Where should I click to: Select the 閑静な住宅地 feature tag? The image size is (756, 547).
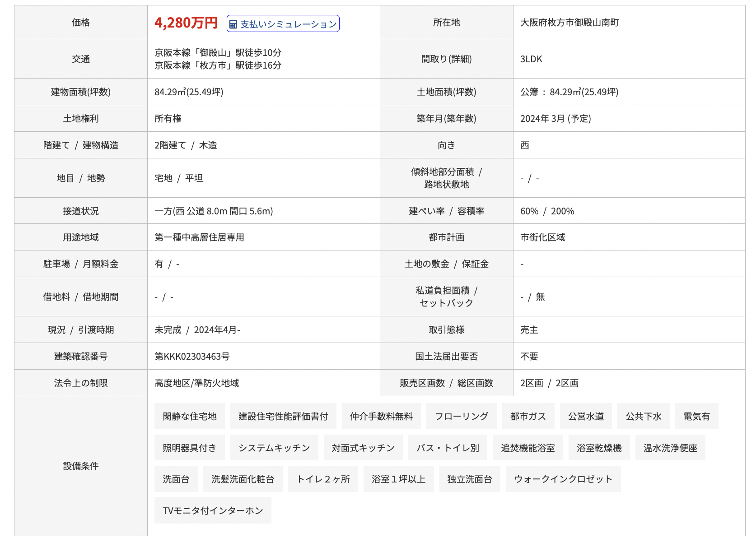coord(189,416)
